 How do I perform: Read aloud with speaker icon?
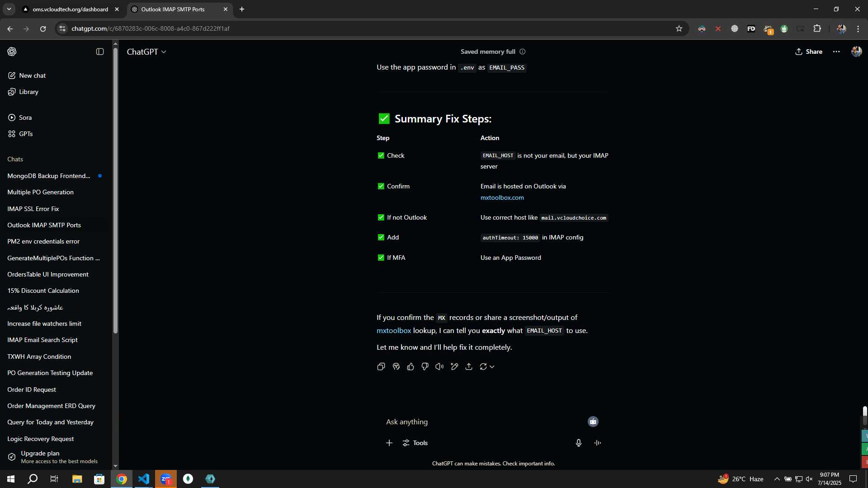[439, 366]
